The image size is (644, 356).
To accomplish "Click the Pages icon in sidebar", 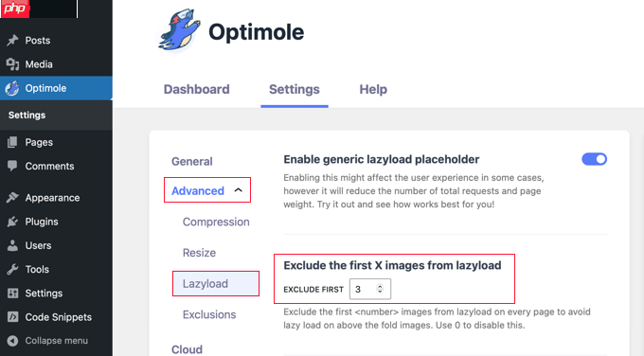I will 12,142.
